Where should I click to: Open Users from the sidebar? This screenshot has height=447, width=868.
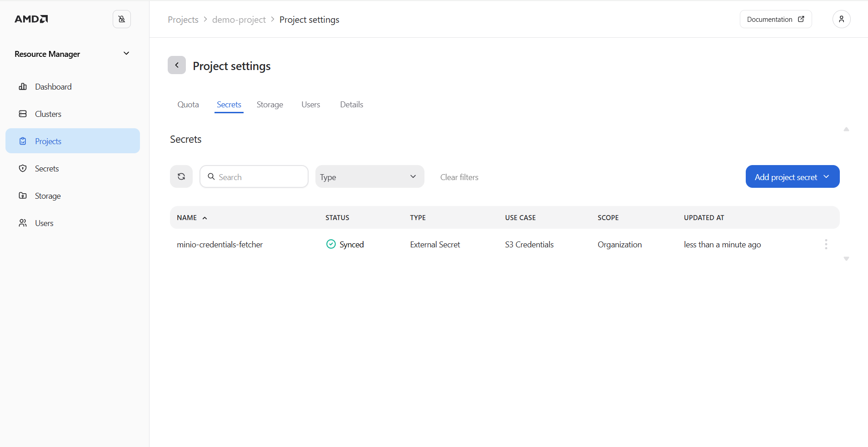(73, 223)
